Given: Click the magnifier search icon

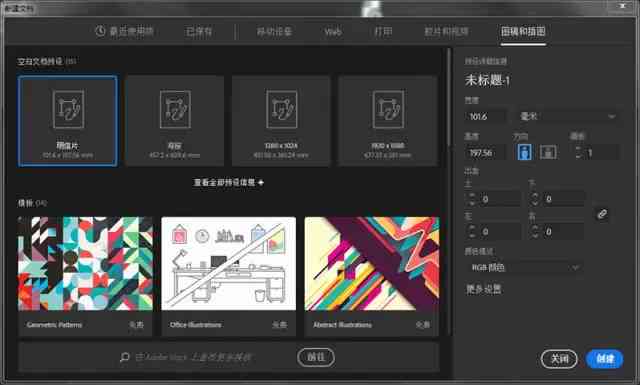Looking at the screenshot, I should pos(124,357).
